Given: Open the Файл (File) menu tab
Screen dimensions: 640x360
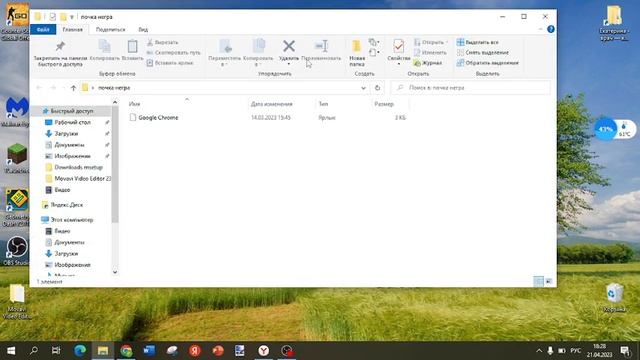Looking at the screenshot, I should coord(43,29).
